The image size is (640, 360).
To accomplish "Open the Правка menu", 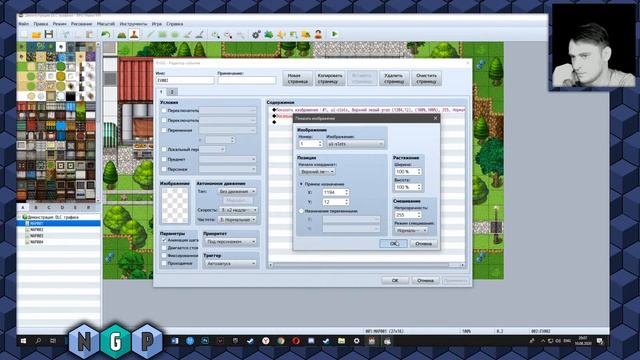I will 41,24.
